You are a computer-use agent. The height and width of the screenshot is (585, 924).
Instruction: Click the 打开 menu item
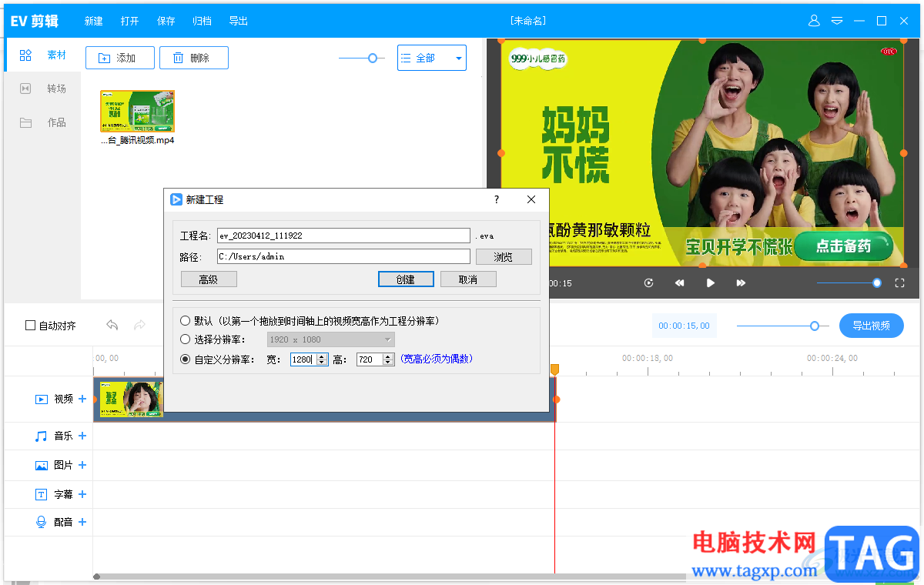tap(130, 21)
